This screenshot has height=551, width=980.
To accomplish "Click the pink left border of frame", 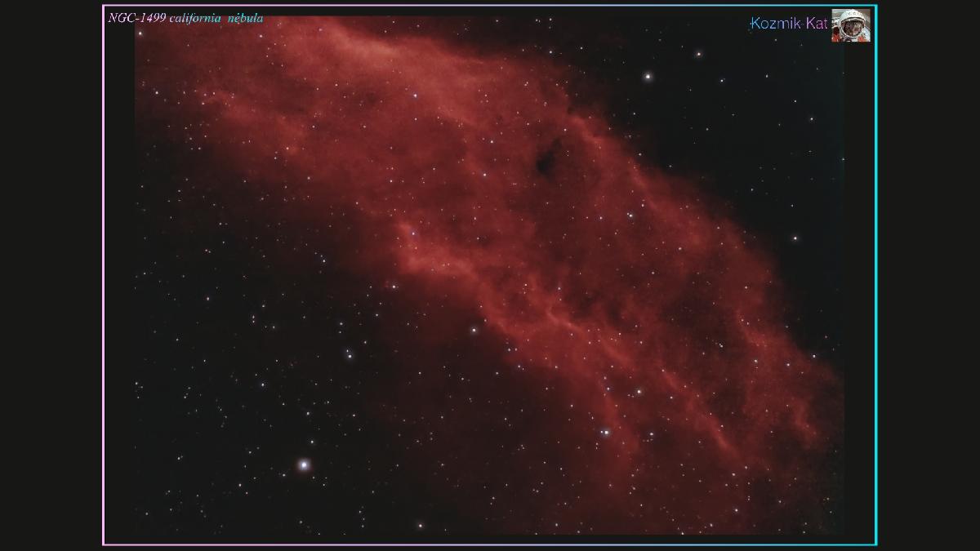I will pos(103,275).
